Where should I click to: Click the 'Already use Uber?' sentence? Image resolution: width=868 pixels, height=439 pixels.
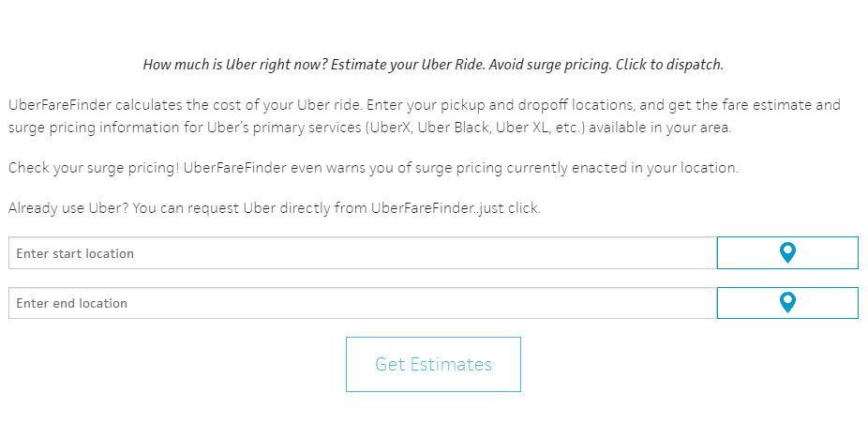[x=275, y=208]
